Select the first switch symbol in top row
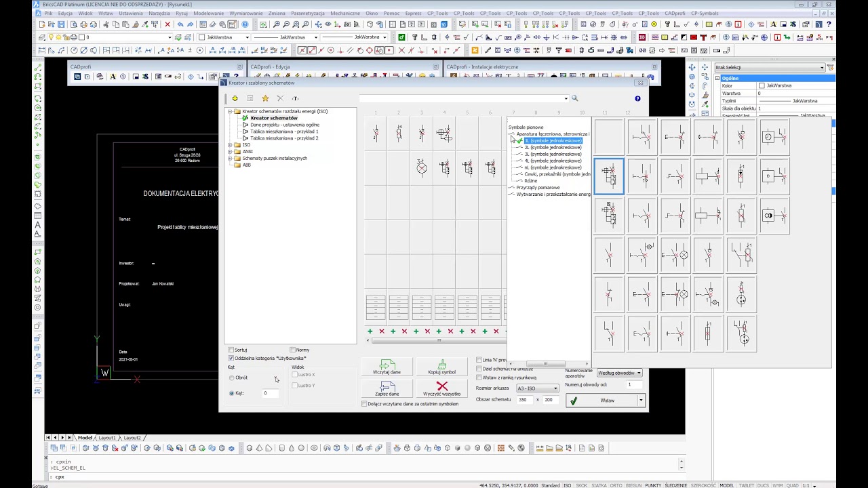Screen dimensions: 868x488 642,137
